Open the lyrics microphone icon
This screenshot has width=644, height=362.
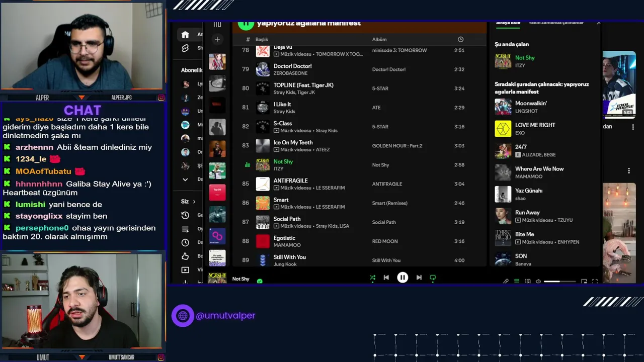[x=506, y=282]
